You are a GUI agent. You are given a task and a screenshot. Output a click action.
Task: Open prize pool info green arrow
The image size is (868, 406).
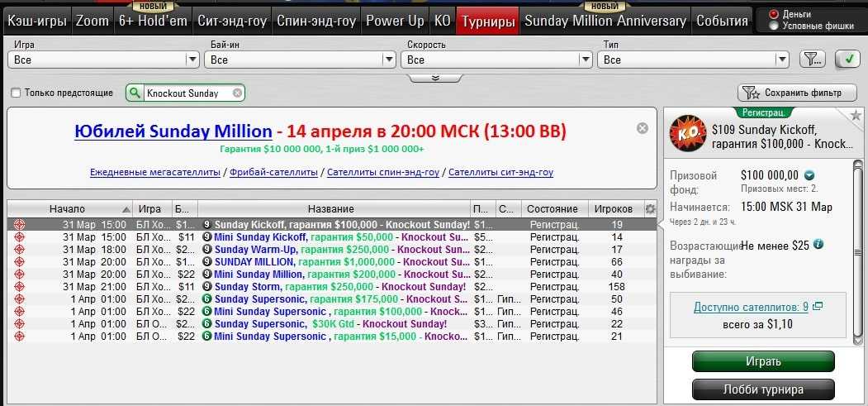pyautogui.click(x=809, y=176)
